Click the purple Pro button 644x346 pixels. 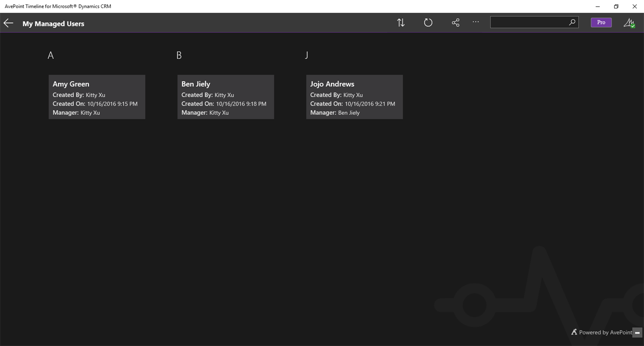pos(601,22)
